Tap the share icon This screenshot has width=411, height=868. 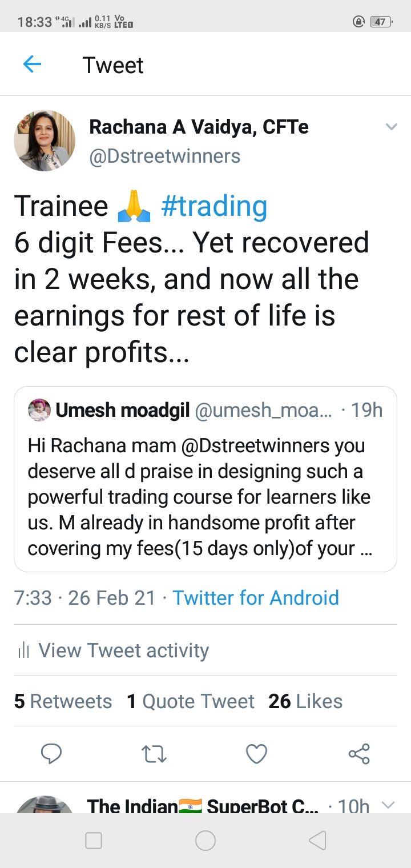[359, 754]
